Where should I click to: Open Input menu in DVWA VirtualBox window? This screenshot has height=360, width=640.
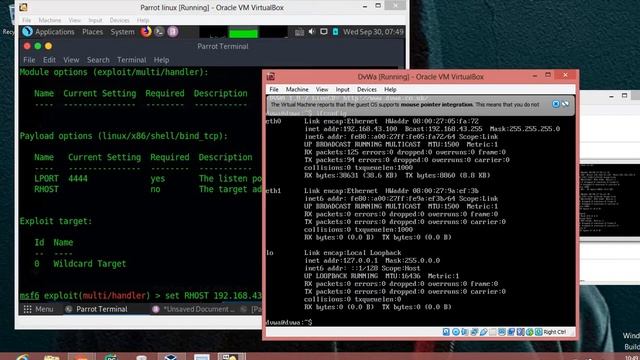342,89
